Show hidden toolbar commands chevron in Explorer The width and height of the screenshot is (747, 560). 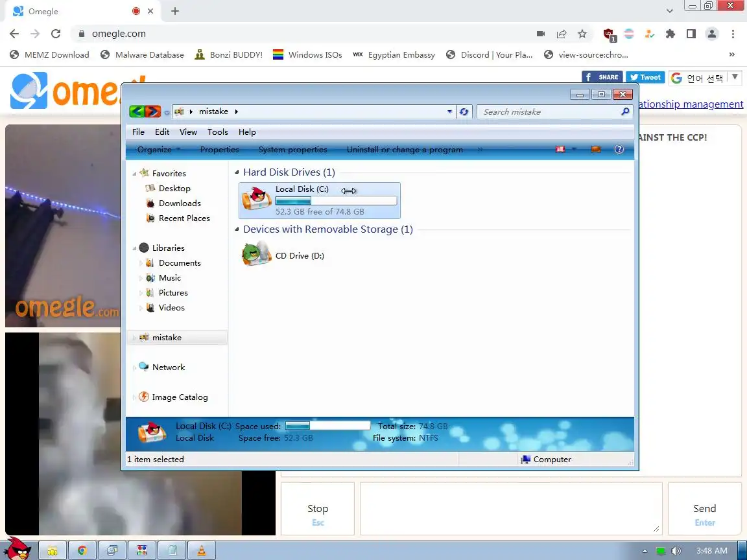[480, 149]
